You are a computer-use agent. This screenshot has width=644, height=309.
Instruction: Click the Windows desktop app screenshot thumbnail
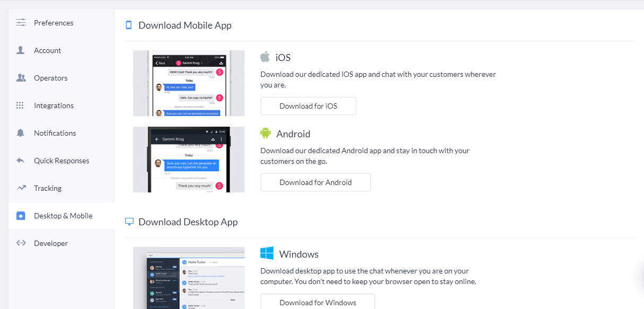tap(189, 278)
